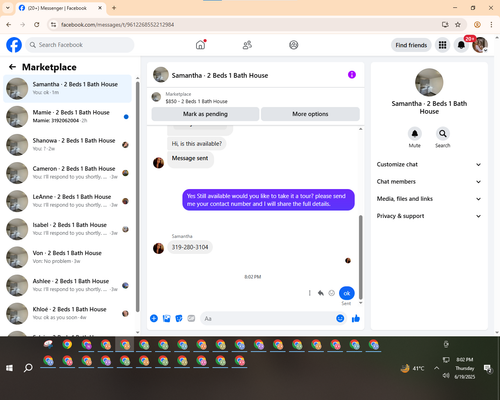Go back in browser history
The height and width of the screenshot is (400, 500).
[9, 24]
